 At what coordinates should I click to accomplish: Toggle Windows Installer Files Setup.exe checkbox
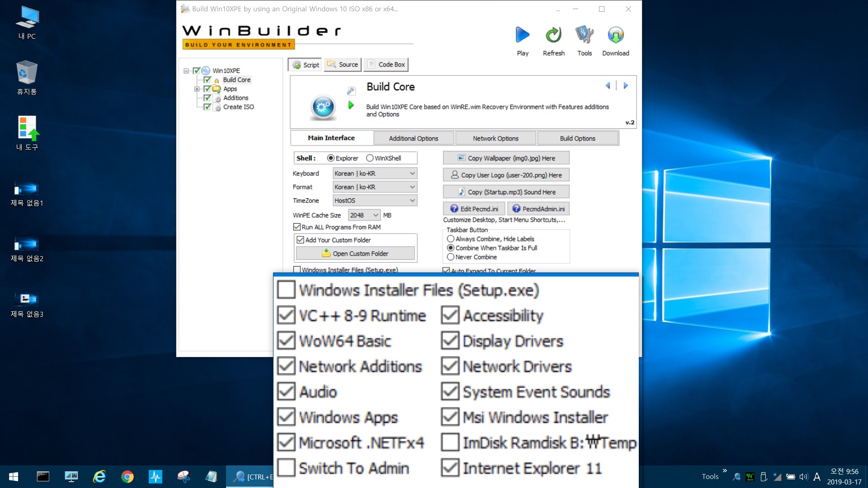tap(286, 290)
